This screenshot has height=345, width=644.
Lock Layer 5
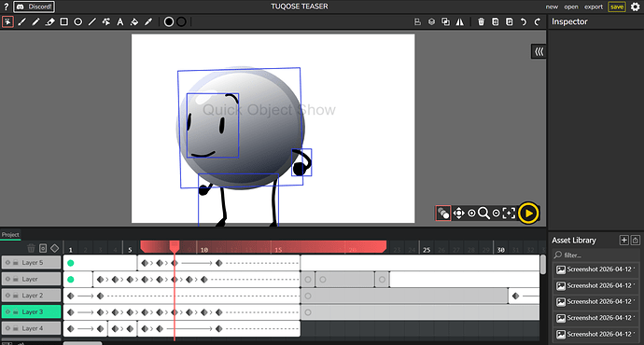tap(16, 263)
